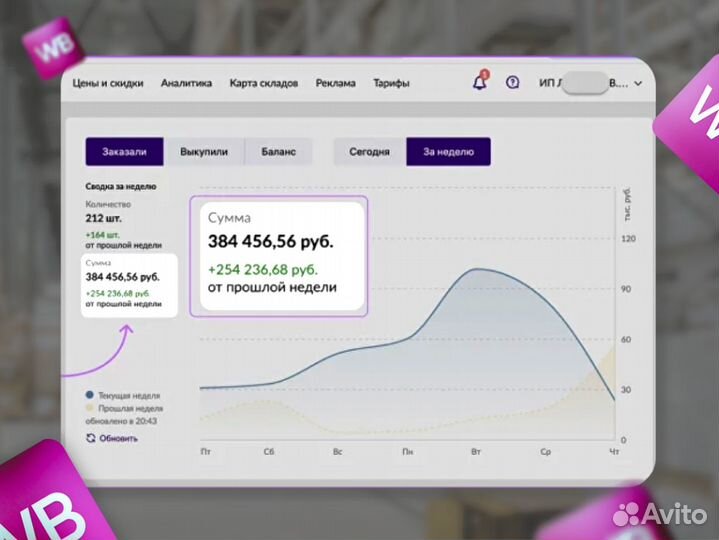Click the help question mark icon
719x540 pixels.
coord(513,83)
